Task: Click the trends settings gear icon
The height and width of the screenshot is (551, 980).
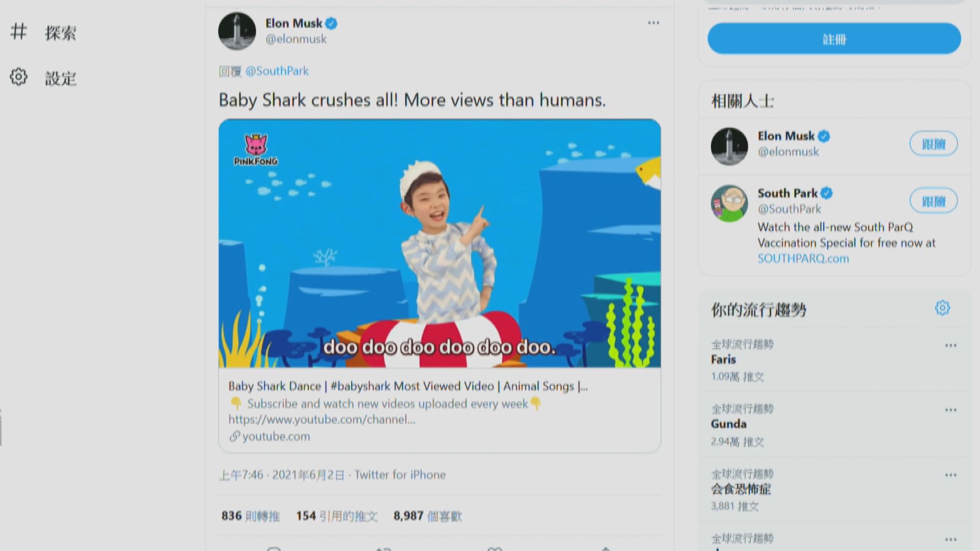Action: click(x=942, y=308)
